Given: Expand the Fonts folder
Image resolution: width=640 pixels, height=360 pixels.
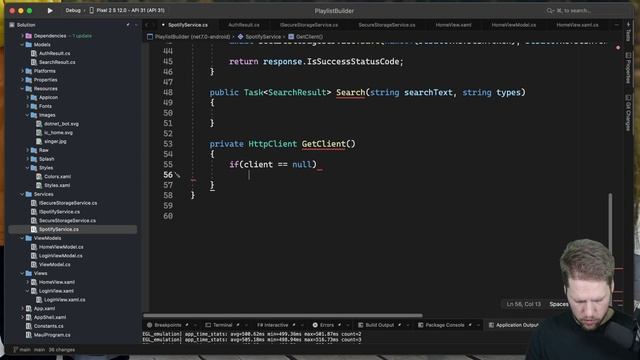Looking at the screenshot, I should pyautogui.click(x=28, y=106).
